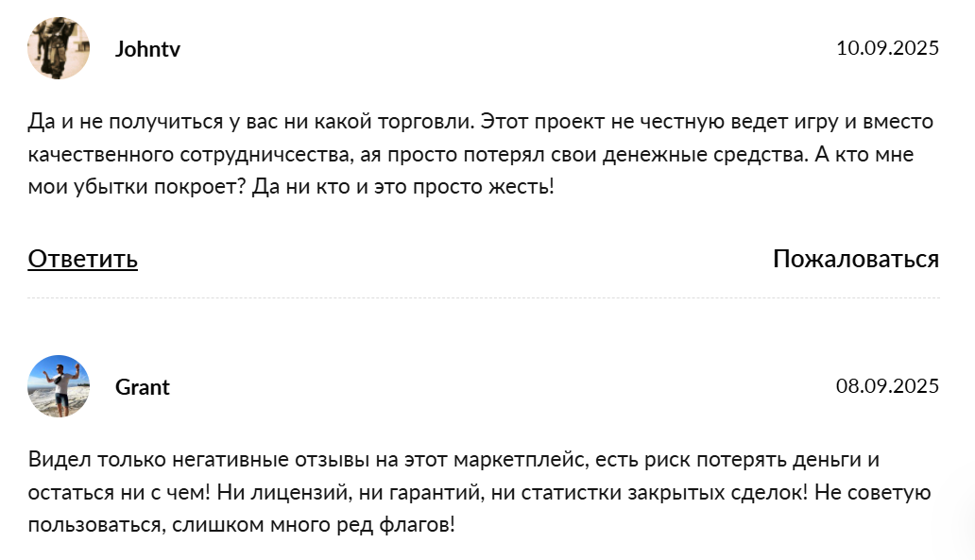Click the username Johntv
Image resolution: width=975 pixels, height=560 pixels.
click(x=147, y=49)
